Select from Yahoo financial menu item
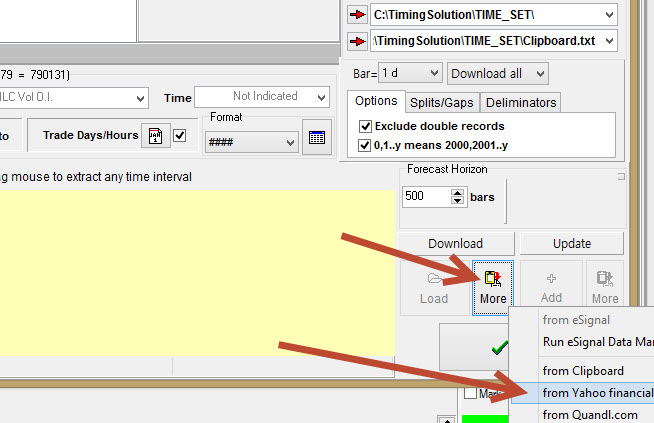The height and width of the screenshot is (423, 654). [596, 392]
